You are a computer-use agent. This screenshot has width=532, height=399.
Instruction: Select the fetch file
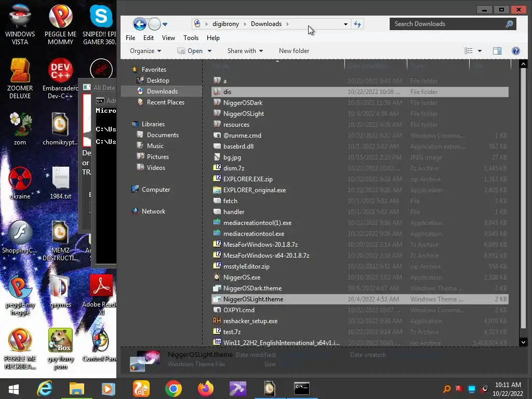point(360,201)
